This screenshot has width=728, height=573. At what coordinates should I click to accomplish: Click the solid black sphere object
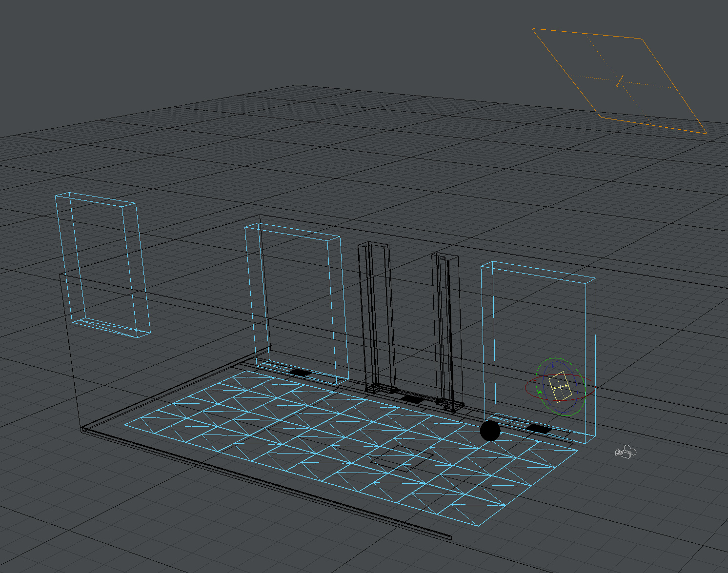pos(490,431)
